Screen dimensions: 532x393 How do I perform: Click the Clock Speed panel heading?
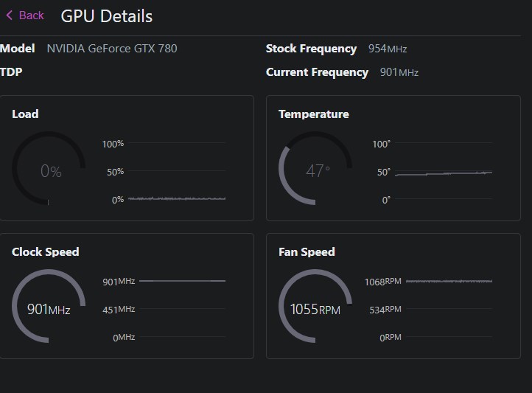pyautogui.click(x=46, y=252)
